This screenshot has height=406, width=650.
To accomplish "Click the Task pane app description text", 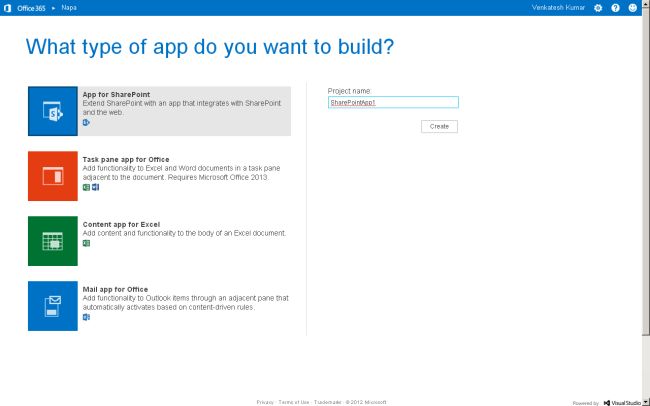I will [181, 173].
